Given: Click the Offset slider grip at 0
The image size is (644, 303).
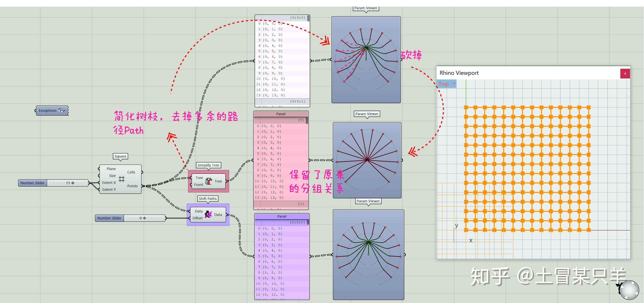Looking at the screenshot, I should 144,218.
